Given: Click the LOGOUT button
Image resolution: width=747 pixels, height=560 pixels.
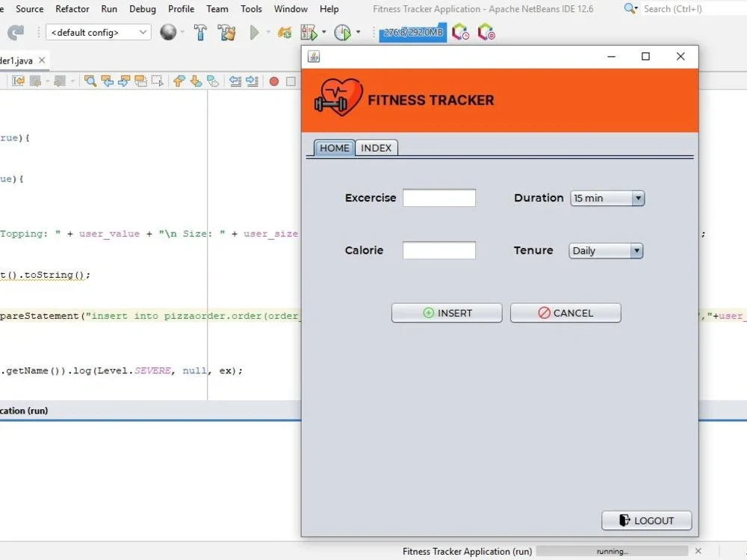Looking at the screenshot, I should click(x=646, y=520).
